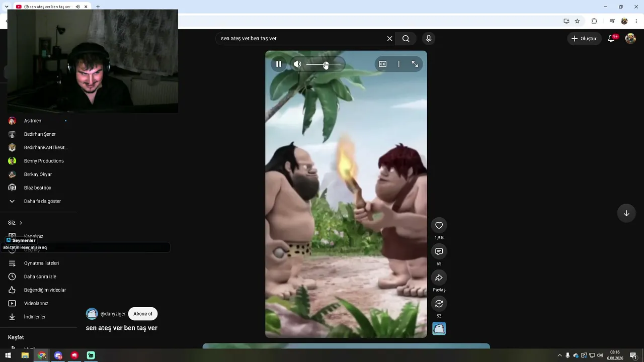Open the comments for this Short
Viewport: 644px width, 362px height.
439,251
